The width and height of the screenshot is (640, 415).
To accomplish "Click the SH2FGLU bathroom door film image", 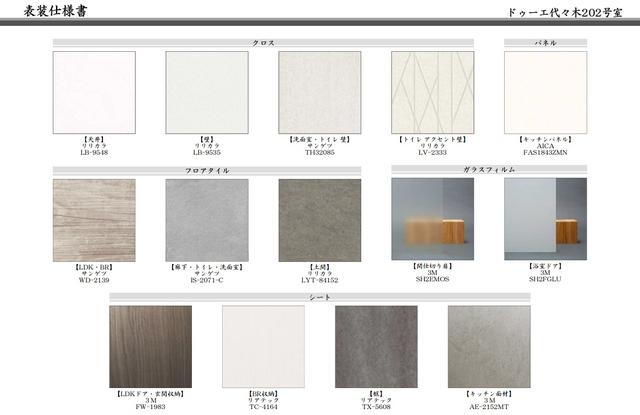I will [545, 219].
